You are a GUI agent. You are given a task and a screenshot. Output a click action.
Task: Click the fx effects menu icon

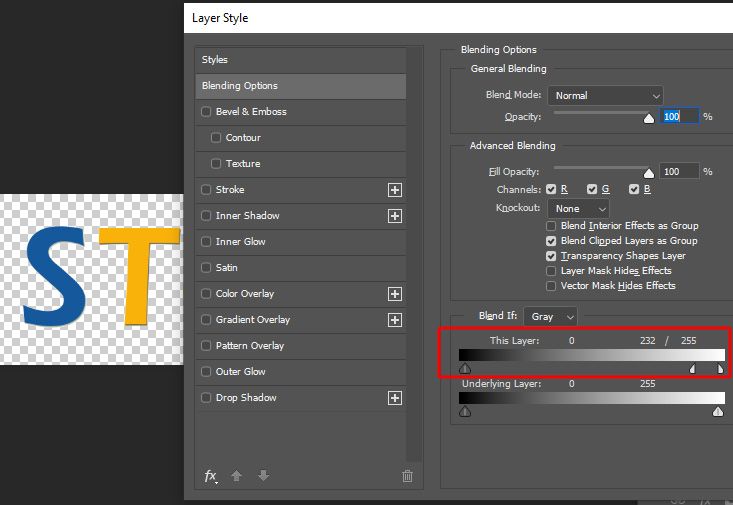211,476
